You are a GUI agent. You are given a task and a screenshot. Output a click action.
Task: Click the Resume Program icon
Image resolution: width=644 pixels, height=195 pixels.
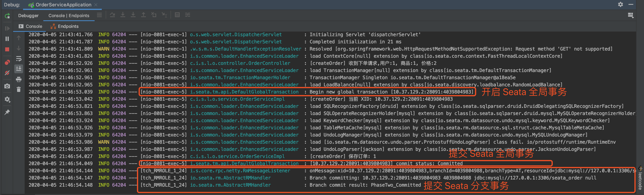point(7,28)
